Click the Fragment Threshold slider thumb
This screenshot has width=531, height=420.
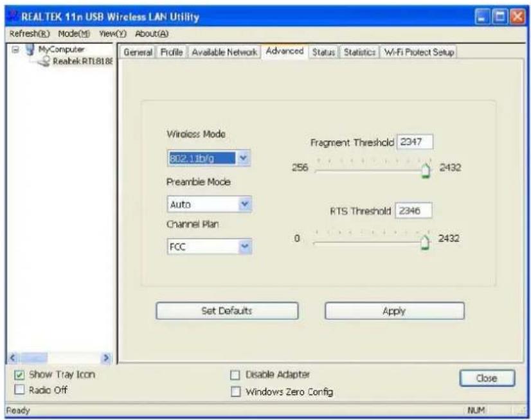coord(426,171)
